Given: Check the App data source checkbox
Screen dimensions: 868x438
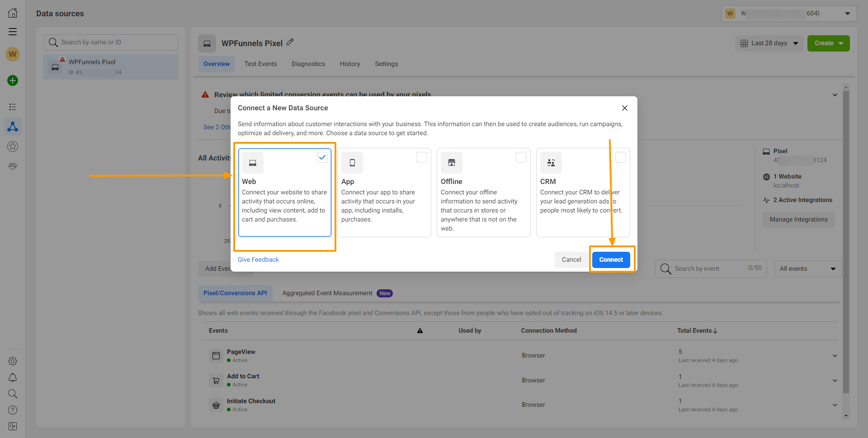Looking at the screenshot, I should (x=422, y=157).
